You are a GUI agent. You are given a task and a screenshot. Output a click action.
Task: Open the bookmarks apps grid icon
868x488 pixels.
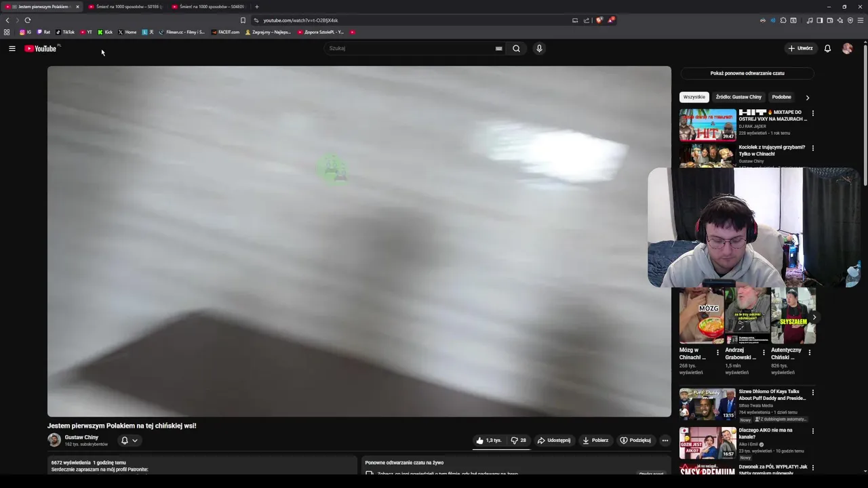point(7,32)
